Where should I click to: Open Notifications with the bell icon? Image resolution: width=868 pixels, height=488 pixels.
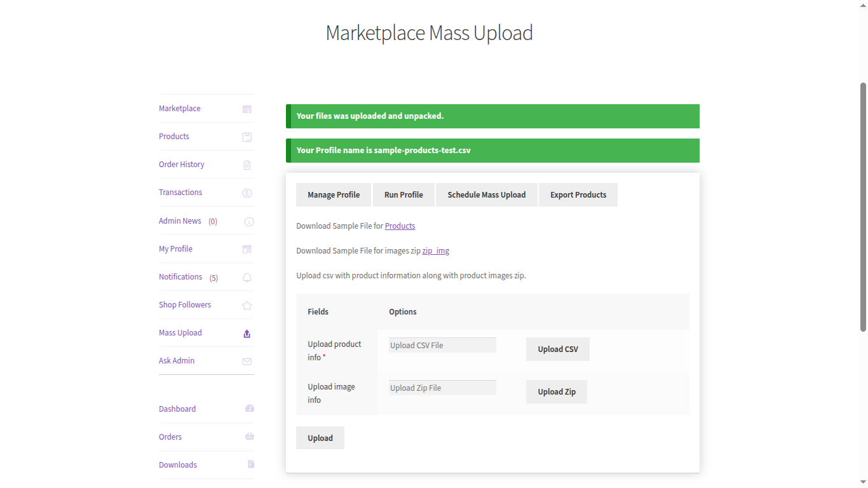pyautogui.click(x=247, y=277)
